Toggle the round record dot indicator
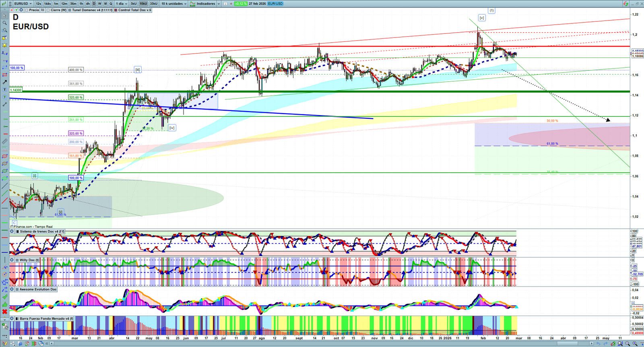644x347 pixels. [x=231, y=4]
